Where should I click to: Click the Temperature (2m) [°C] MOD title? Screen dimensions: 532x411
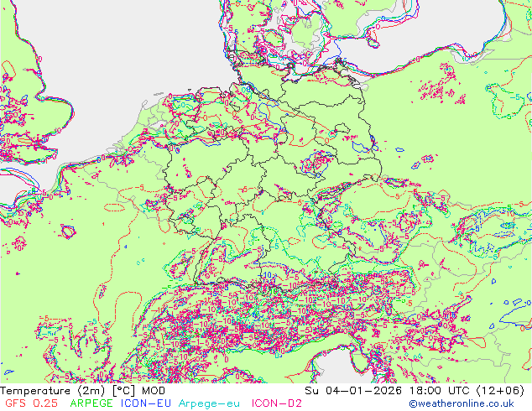point(83,391)
